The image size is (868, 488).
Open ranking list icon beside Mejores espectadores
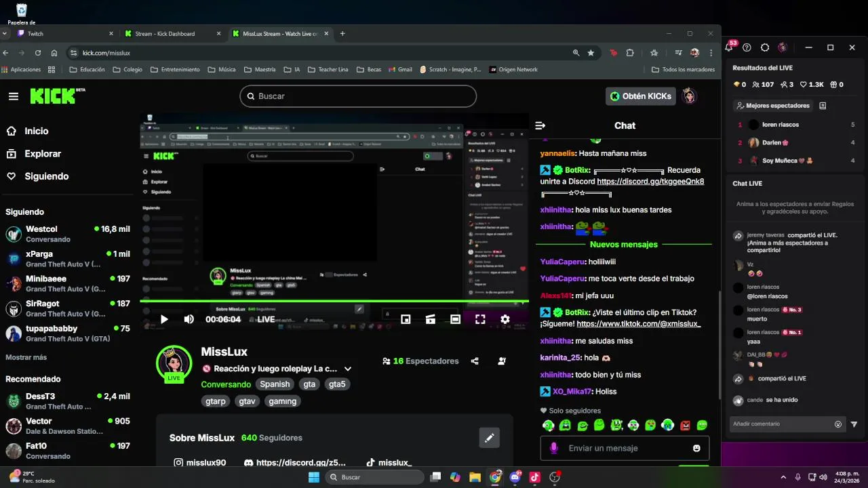point(823,106)
